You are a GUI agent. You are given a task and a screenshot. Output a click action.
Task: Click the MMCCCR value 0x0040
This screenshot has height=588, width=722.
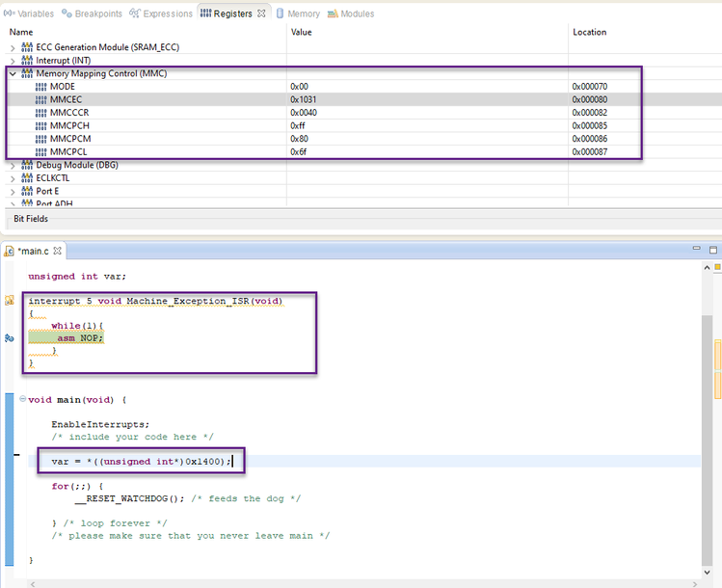pos(304,113)
